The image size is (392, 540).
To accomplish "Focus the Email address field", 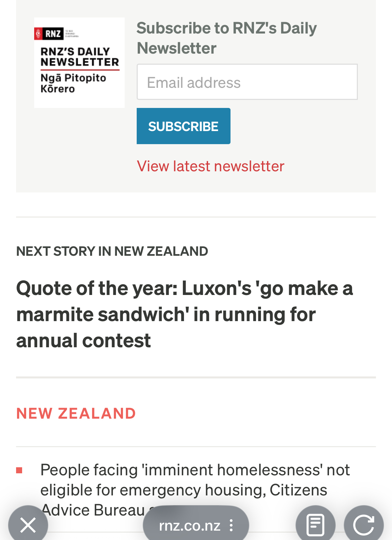I will point(247,82).
